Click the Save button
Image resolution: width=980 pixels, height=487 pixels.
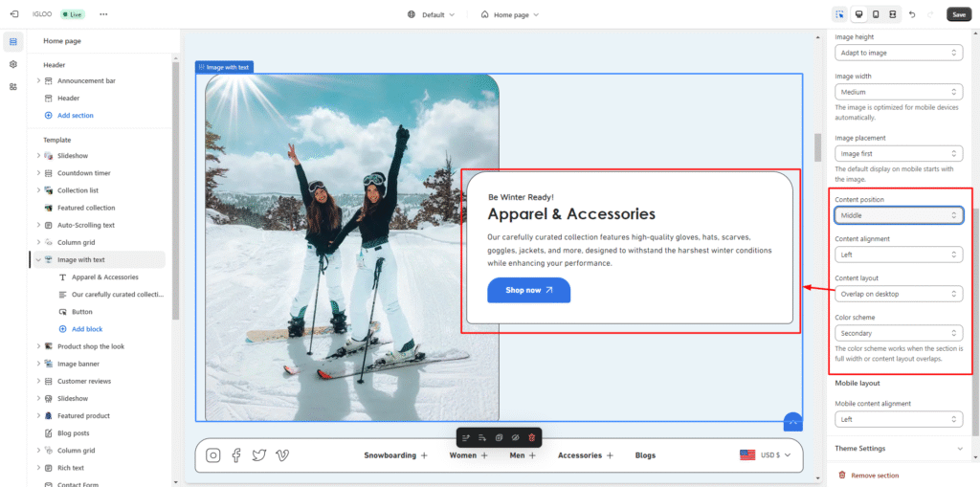pyautogui.click(x=958, y=14)
